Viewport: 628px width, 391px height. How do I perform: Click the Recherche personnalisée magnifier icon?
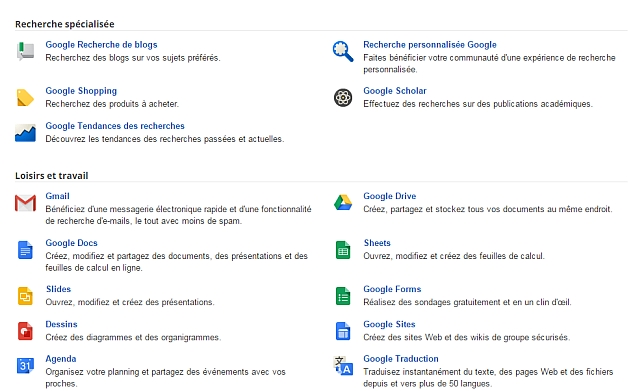point(343,51)
